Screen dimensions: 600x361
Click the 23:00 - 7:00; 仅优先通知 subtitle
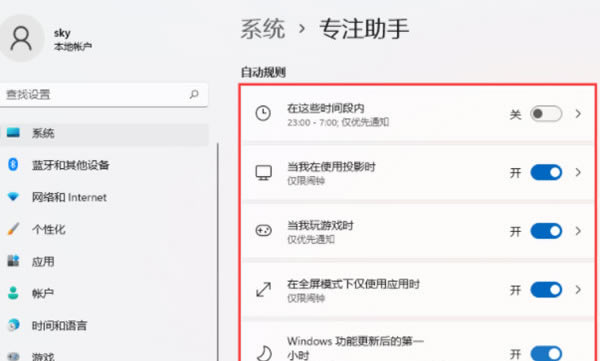tap(338, 123)
